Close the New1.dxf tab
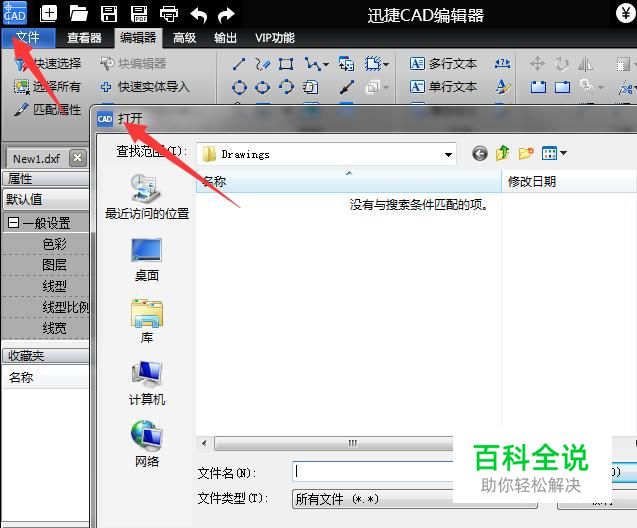Image resolution: width=637 pixels, height=528 pixels. tap(78, 158)
